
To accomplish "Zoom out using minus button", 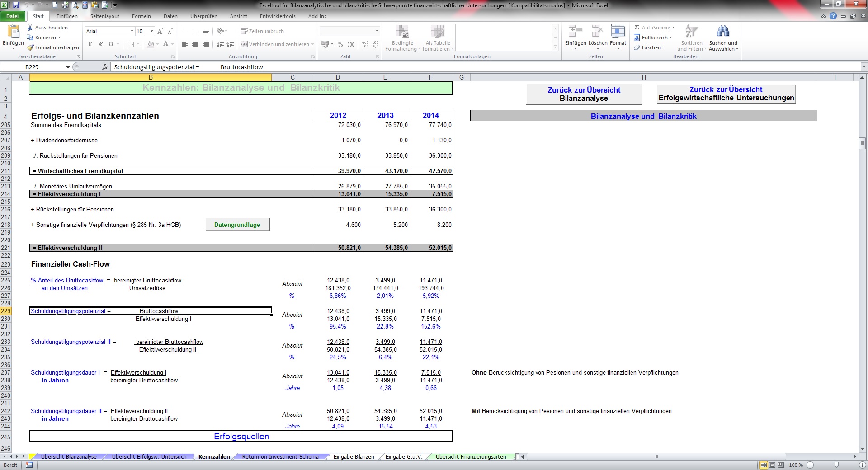I will (810, 465).
